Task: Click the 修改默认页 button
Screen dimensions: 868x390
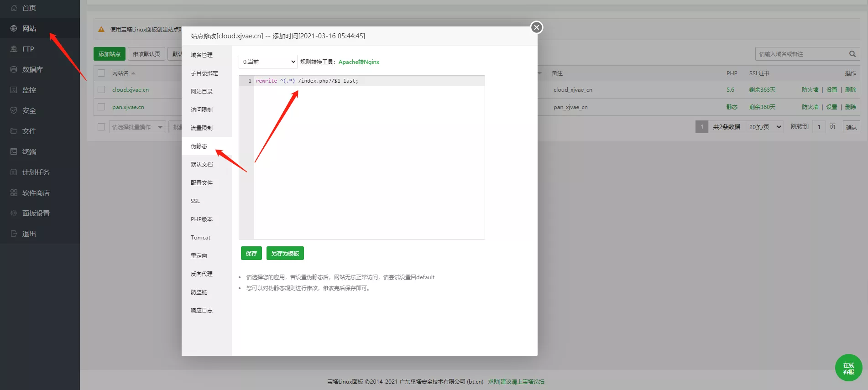Action: coord(146,54)
